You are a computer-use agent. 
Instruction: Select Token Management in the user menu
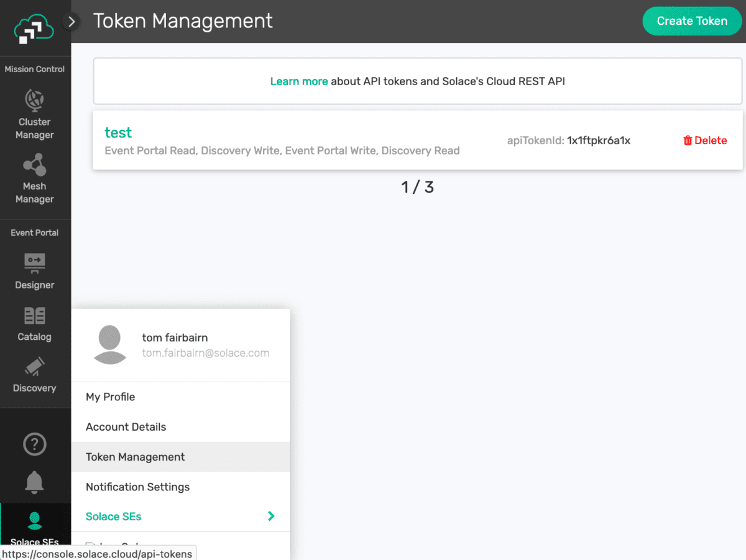(135, 456)
